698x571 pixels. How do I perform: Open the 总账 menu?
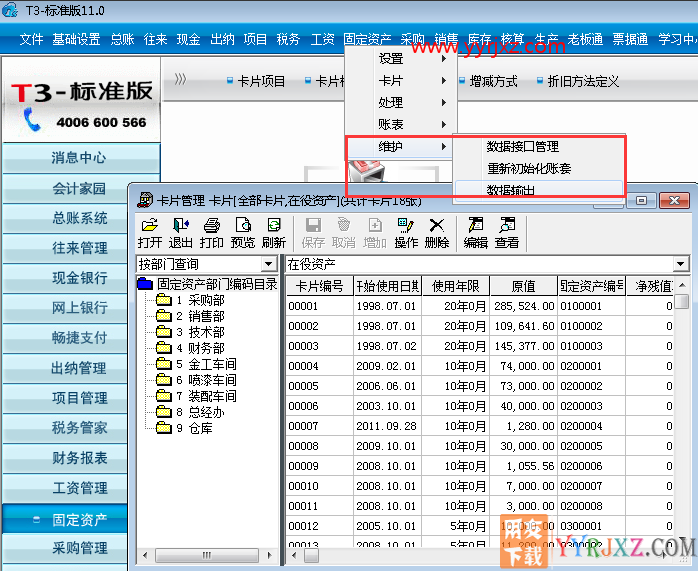tap(122, 39)
